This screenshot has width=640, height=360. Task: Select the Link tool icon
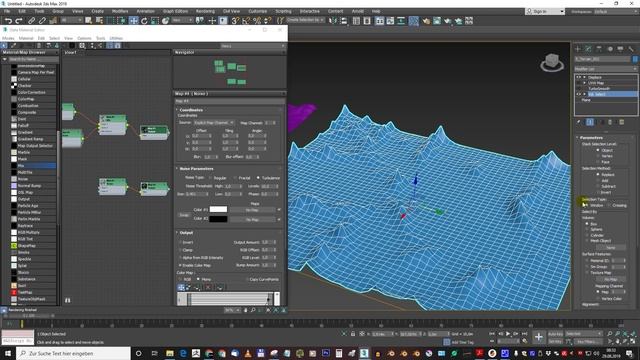click(x=31, y=20)
